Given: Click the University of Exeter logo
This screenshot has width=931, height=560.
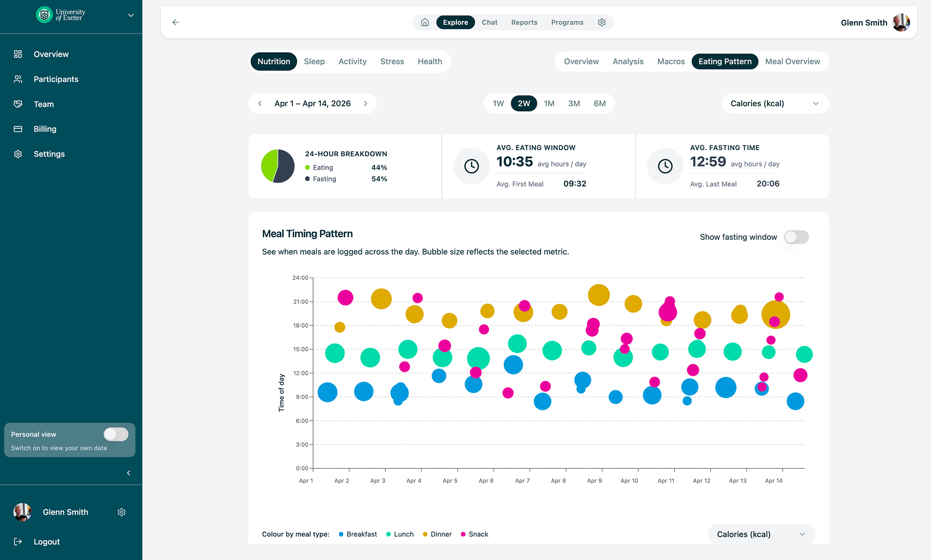Looking at the screenshot, I should pos(61,15).
